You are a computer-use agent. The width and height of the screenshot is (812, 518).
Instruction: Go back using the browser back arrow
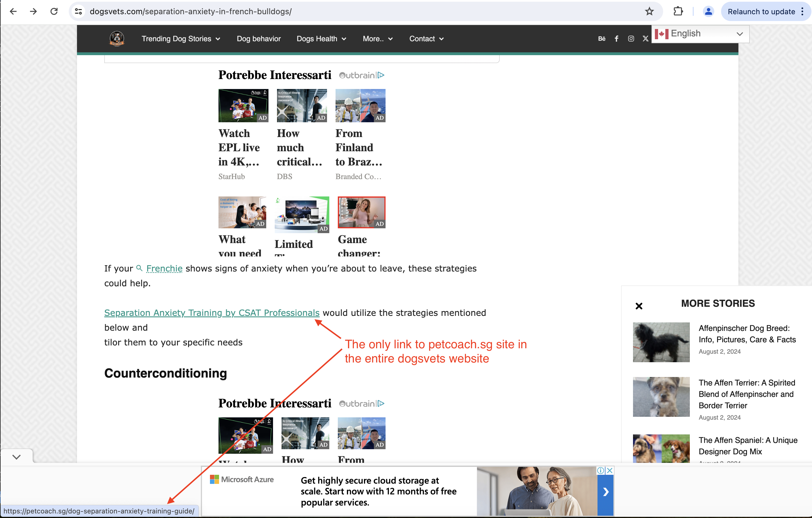click(x=13, y=11)
